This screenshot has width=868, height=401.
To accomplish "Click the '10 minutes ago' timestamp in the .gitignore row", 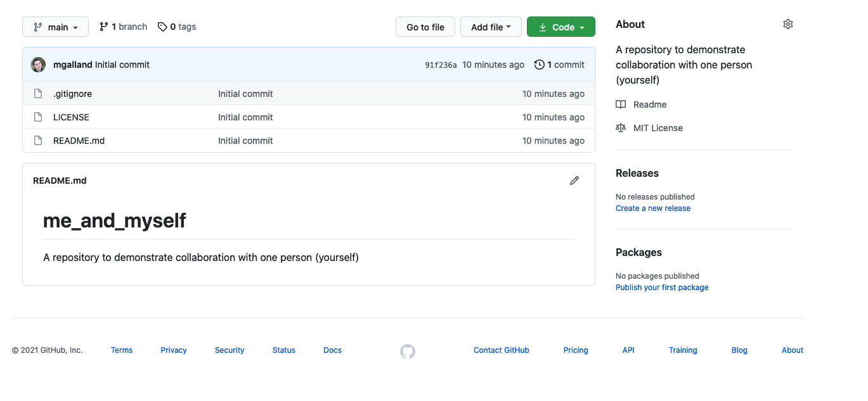I will point(554,94).
